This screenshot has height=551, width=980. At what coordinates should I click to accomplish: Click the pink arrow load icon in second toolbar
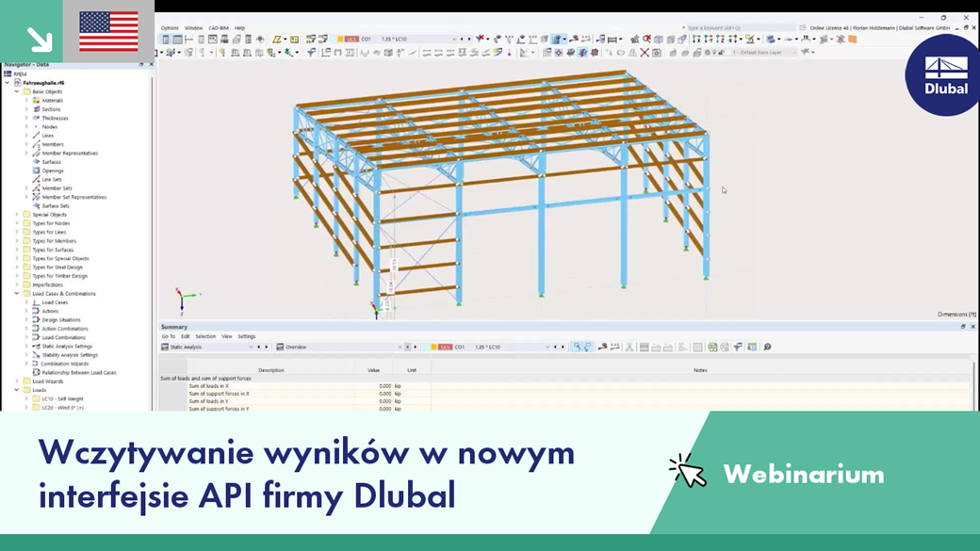click(x=510, y=53)
